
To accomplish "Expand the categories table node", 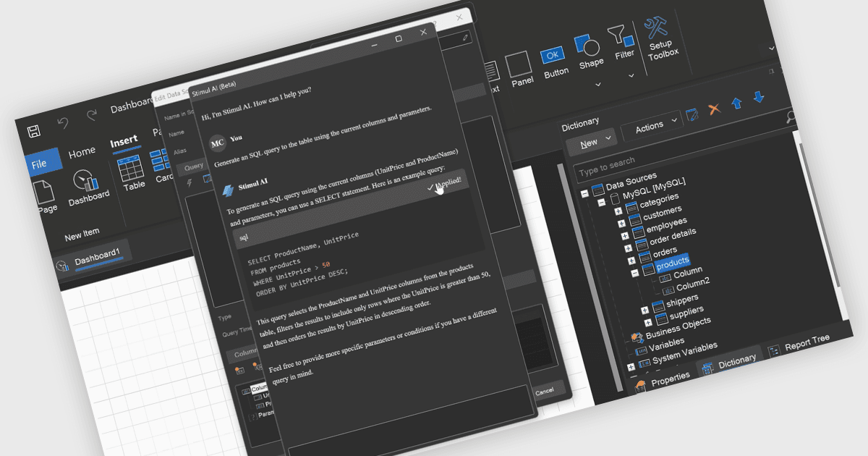I will 618,212.
